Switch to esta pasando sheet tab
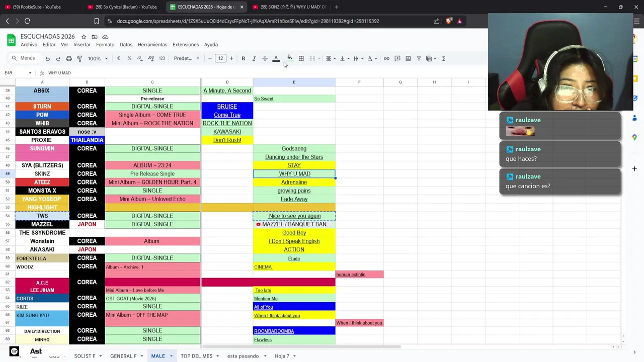This screenshot has width=644, height=362. [x=243, y=356]
